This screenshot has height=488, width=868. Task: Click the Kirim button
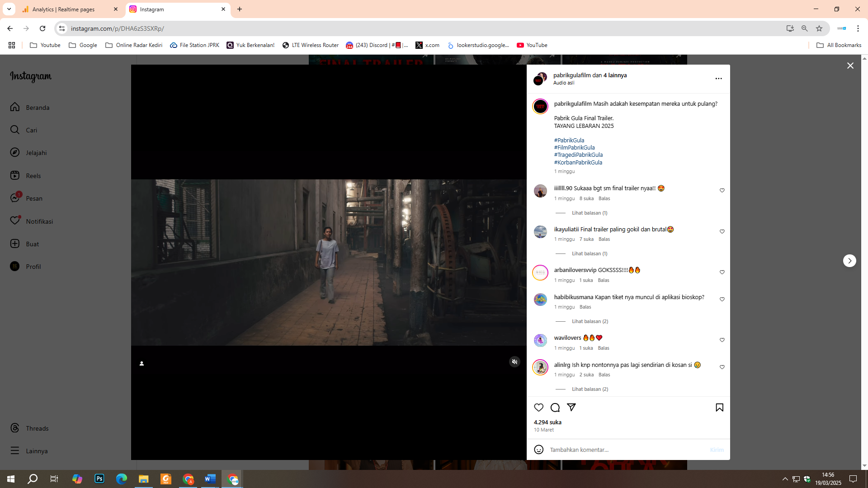click(717, 450)
